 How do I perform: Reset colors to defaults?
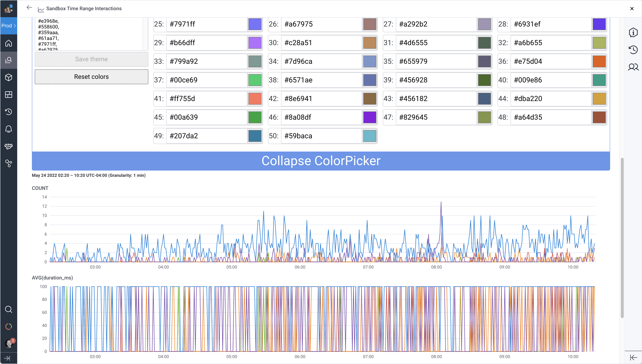tap(91, 76)
